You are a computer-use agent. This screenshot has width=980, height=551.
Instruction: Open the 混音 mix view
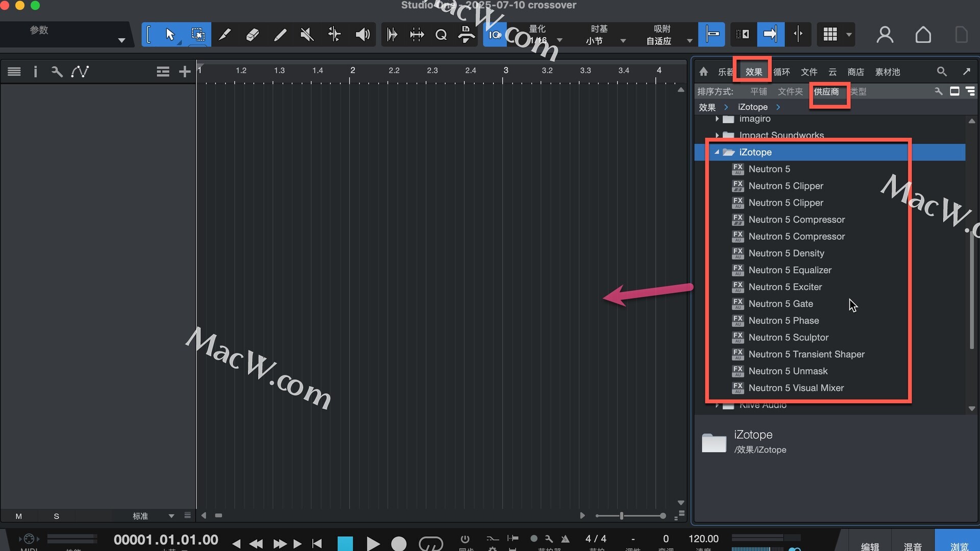click(x=912, y=546)
